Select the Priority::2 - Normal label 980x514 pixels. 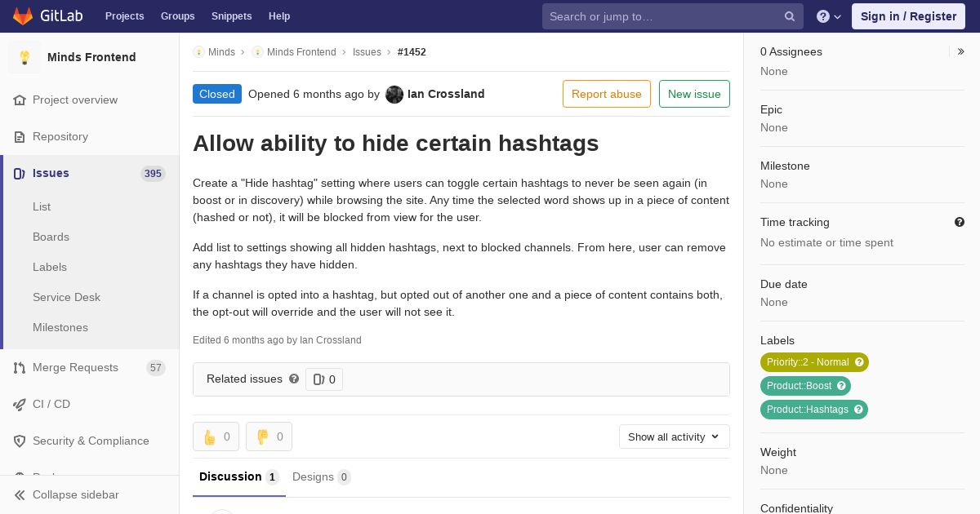[808, 362]
